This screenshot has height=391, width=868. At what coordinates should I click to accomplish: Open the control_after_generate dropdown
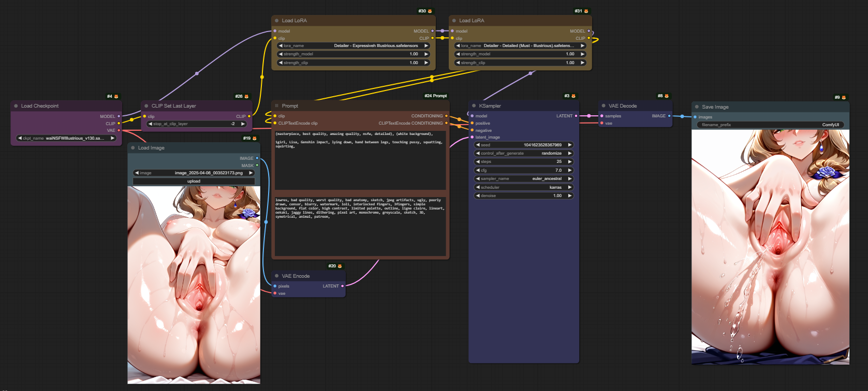[524, 153]
